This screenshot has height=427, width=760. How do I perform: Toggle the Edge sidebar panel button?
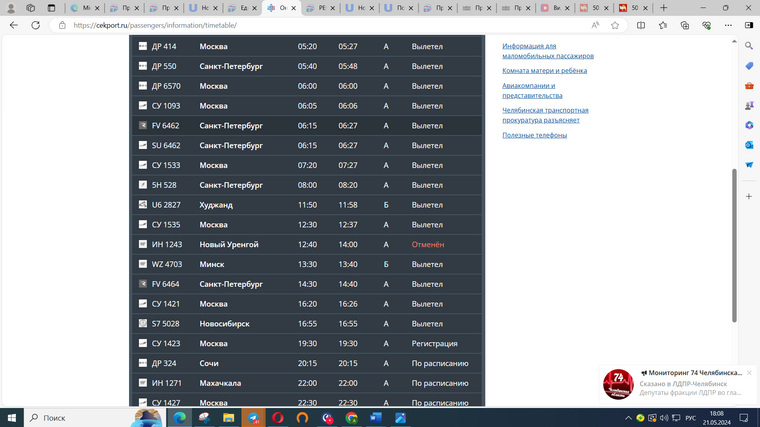click(x=749, y=25)
